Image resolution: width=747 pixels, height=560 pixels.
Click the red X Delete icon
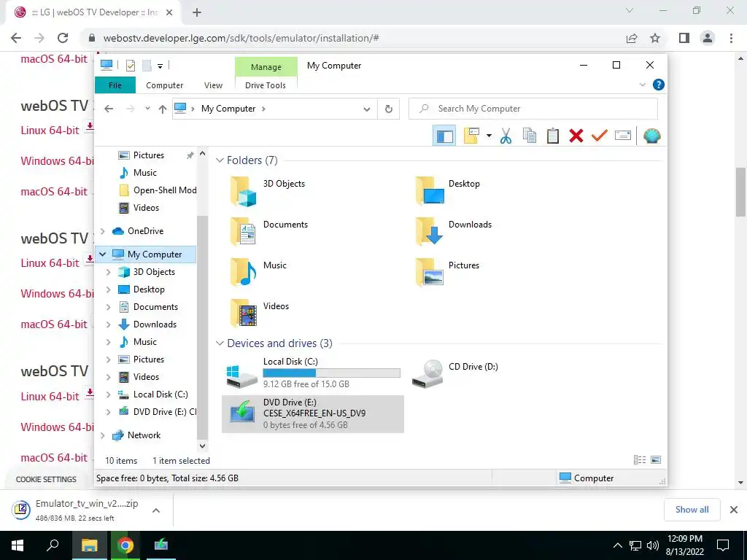pos(576,136)
